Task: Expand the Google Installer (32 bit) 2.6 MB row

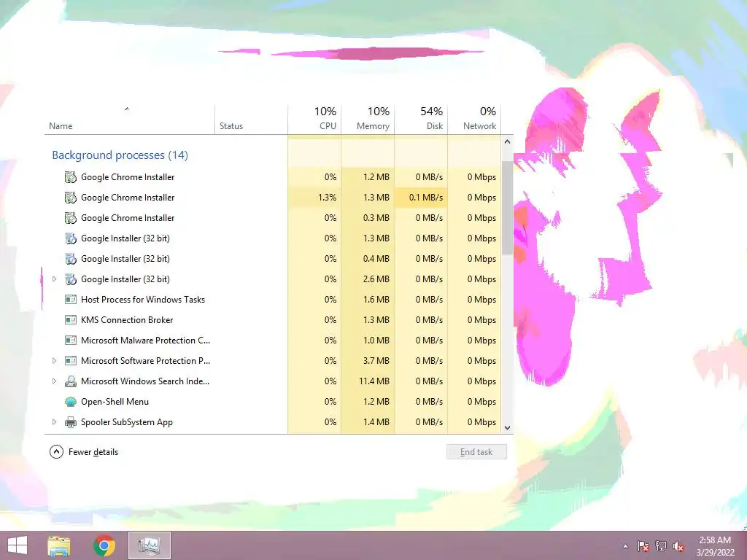Action: 54,279
